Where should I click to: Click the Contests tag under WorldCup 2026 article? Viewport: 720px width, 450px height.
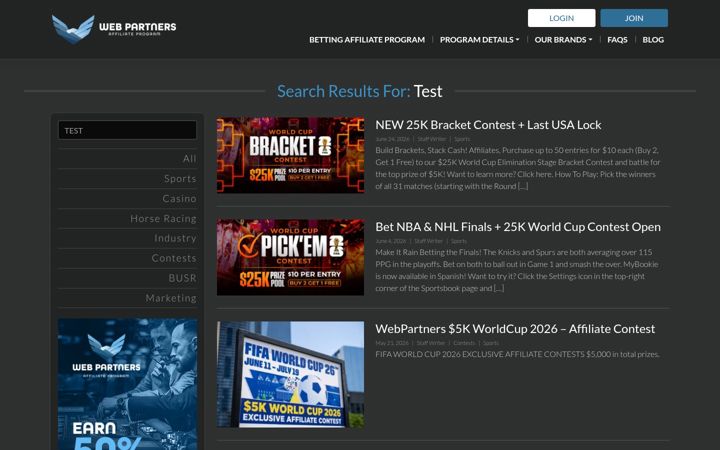point(464,343)
